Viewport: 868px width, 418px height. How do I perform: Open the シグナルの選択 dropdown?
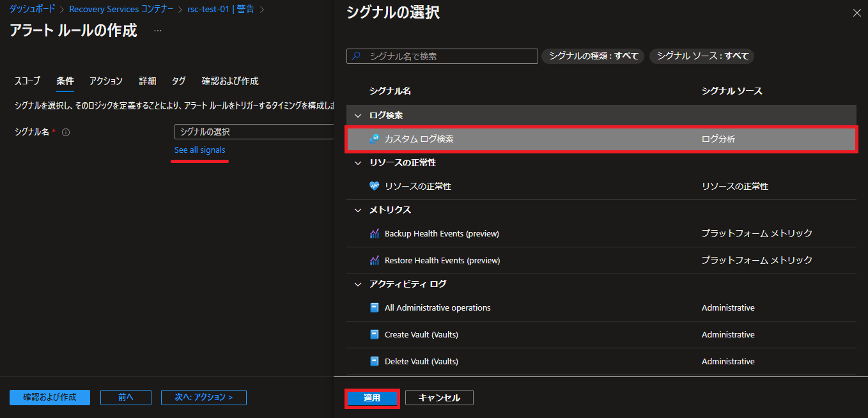pos(254,132)
